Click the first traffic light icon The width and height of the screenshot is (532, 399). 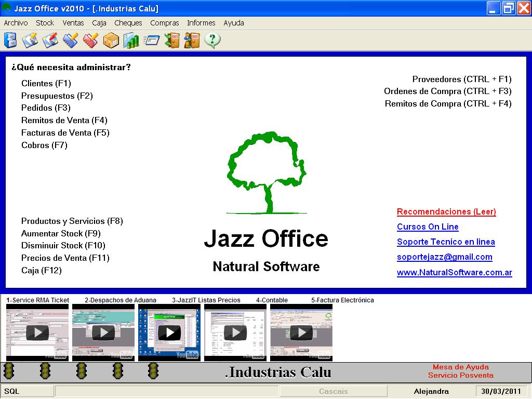click(x=9, y=371)
